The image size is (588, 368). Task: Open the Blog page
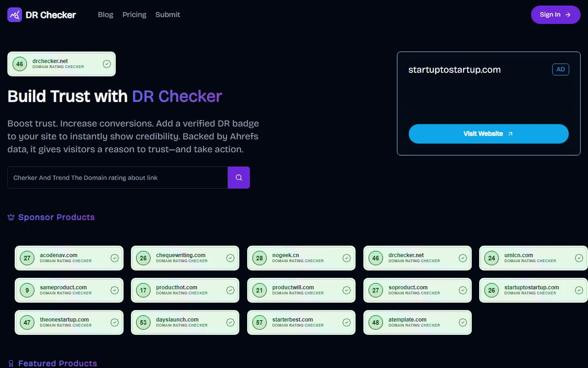tap(105, 15)
